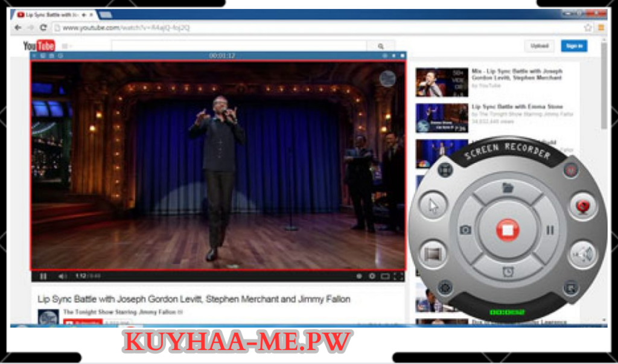This screenshot has height=364, width=618.
Task: Open The Tonight Show Starring Jimmy Fallon channel
Action: coord(120,312)
